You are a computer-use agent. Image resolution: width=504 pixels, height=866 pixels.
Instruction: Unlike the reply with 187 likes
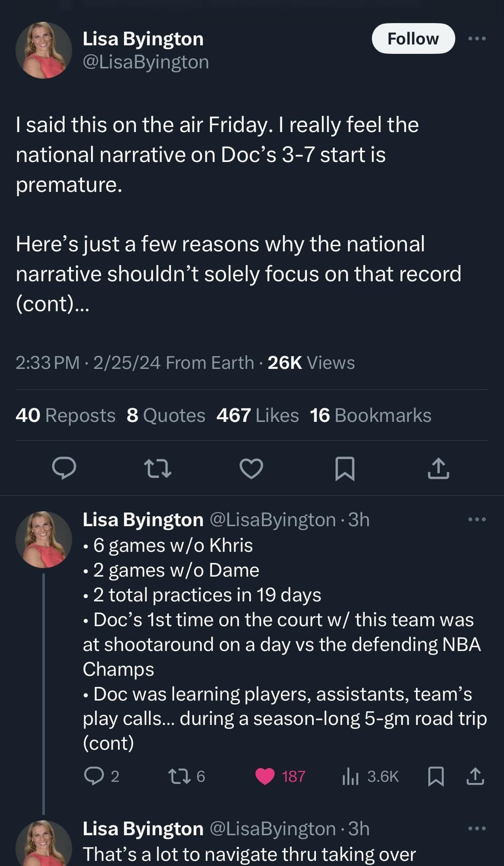pyautogui.click(x=265, y=776)
